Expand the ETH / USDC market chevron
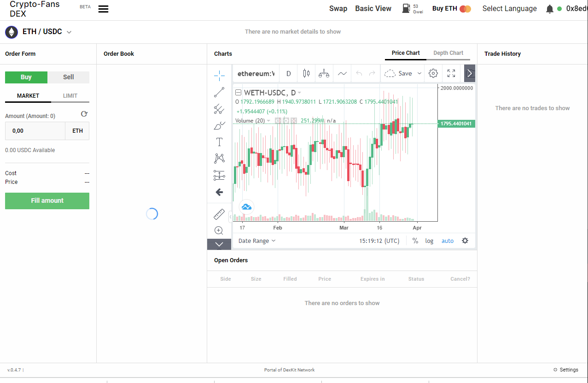The height and width of the screenshot is (383, 588). click(x=69, y=32)
